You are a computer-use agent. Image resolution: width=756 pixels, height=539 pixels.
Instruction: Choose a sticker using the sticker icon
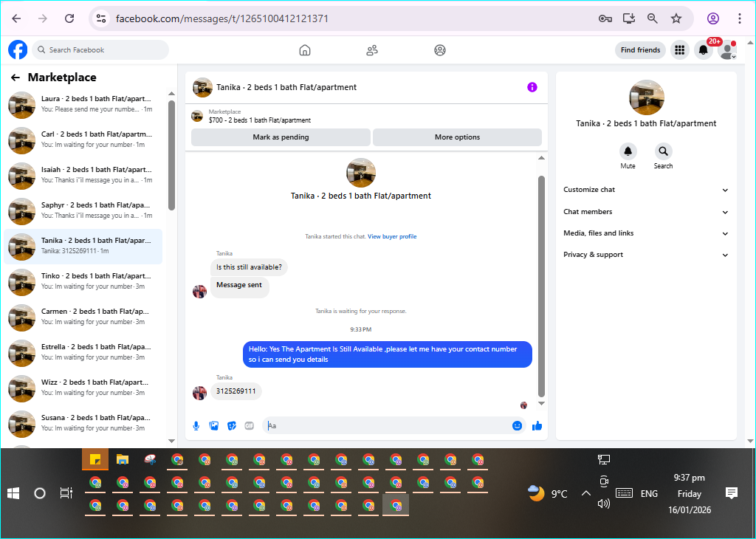(x=232, y=426)
